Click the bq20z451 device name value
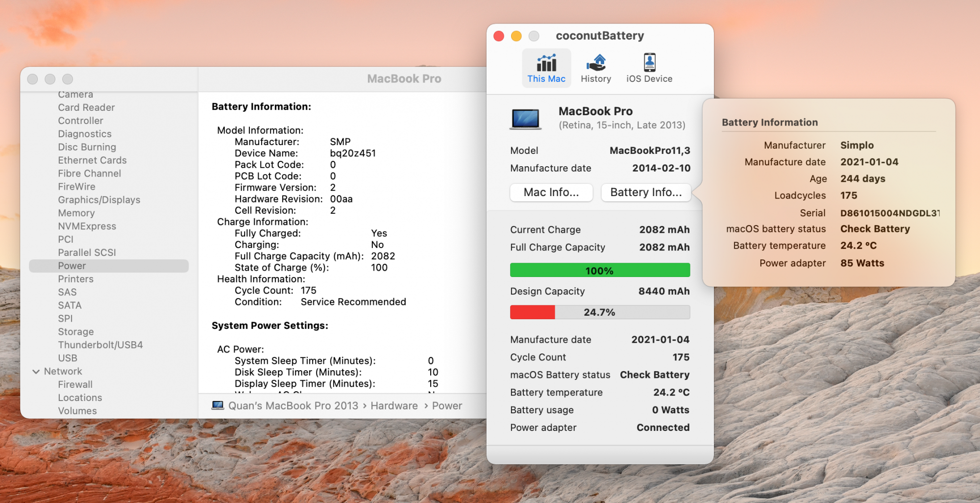The height and width of the screenshot is (503, 980). [353, 153]
